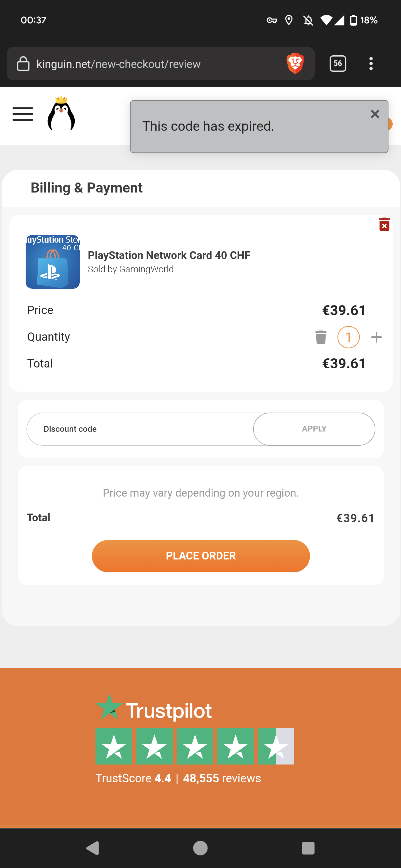This screenshot has width=401, height=868.
Task: Dismiss the expired code notification
Action: 375,114
